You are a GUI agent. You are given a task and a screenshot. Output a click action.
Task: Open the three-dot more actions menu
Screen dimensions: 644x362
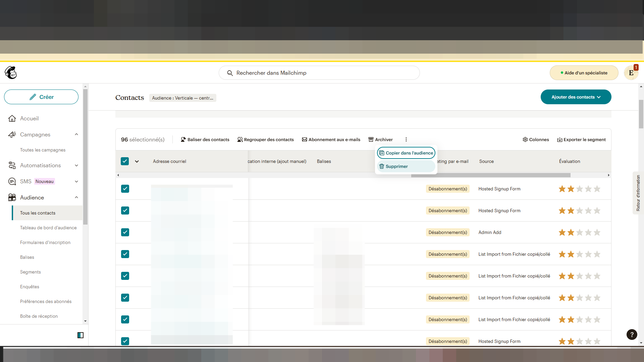coord(406,139)
